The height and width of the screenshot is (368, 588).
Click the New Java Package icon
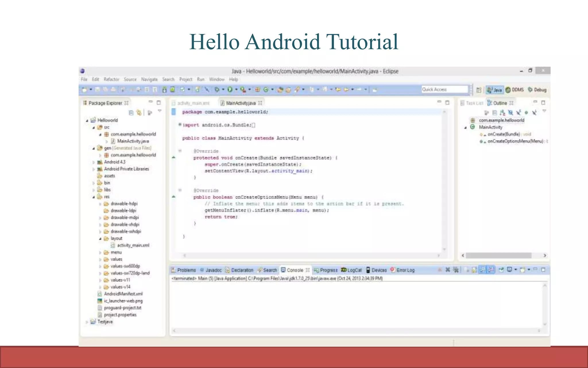click(258, 90)
